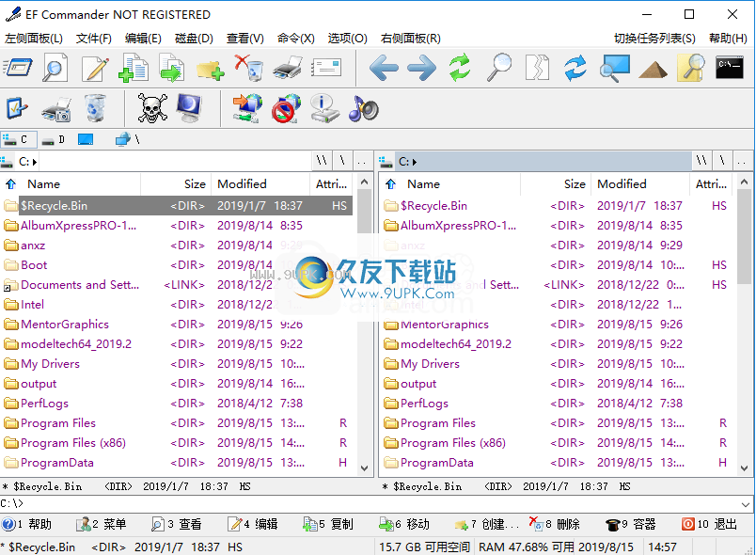The width and height of the screenshot is (756, 555).
Task: Open 左侧面板(L) menu
Action: [34, 39]
